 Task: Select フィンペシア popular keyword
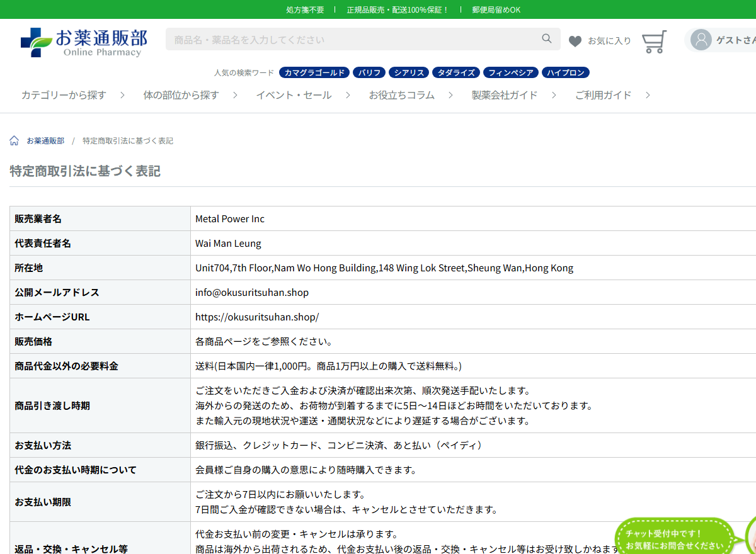[x=512, y=72]
